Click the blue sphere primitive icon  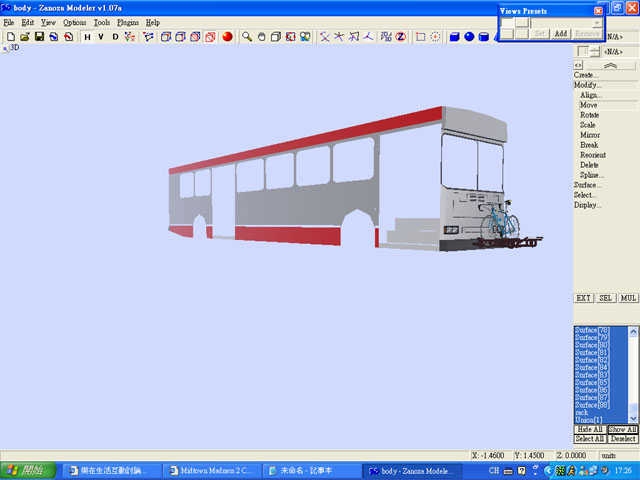click(x=469, y=37)
